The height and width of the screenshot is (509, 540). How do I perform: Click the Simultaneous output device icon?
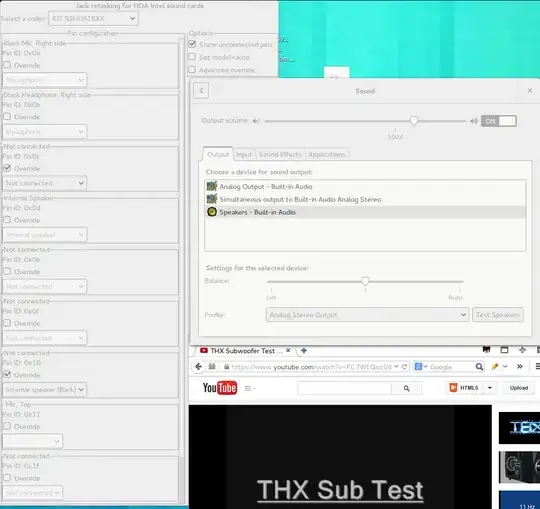click(x=211, y=199)
